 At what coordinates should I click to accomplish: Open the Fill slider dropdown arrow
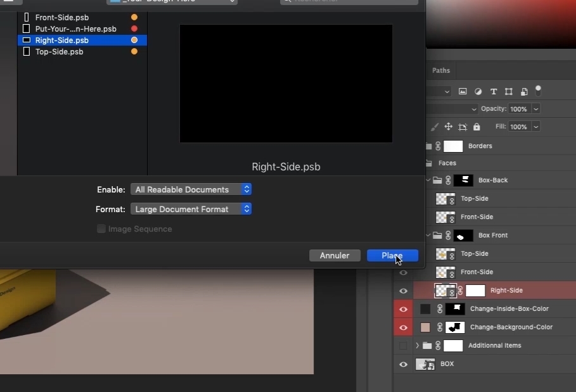536,127
